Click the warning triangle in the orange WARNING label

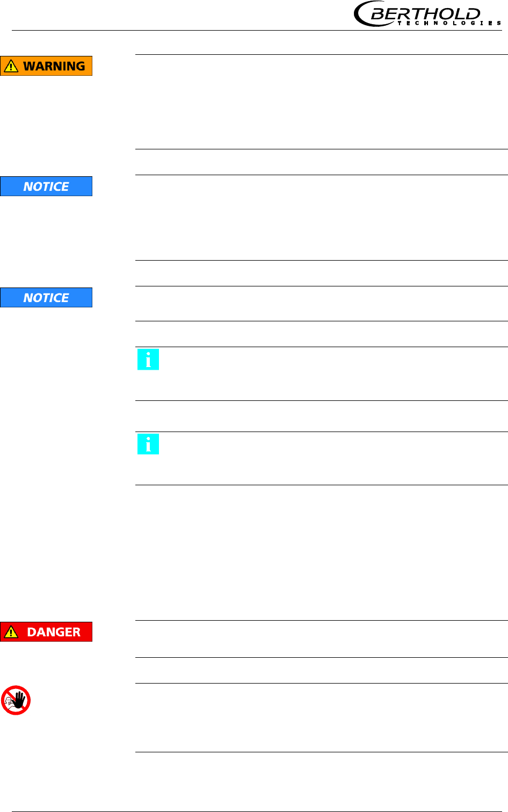(11, 66)
